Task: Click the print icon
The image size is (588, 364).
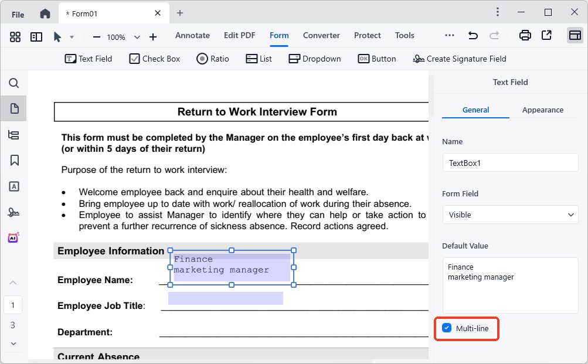Action: 525,35
